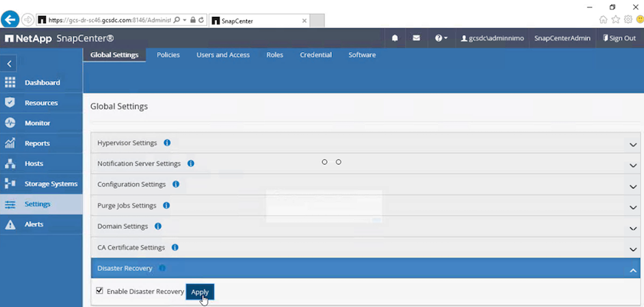Click the Reports chart icon

click(10, 143)
